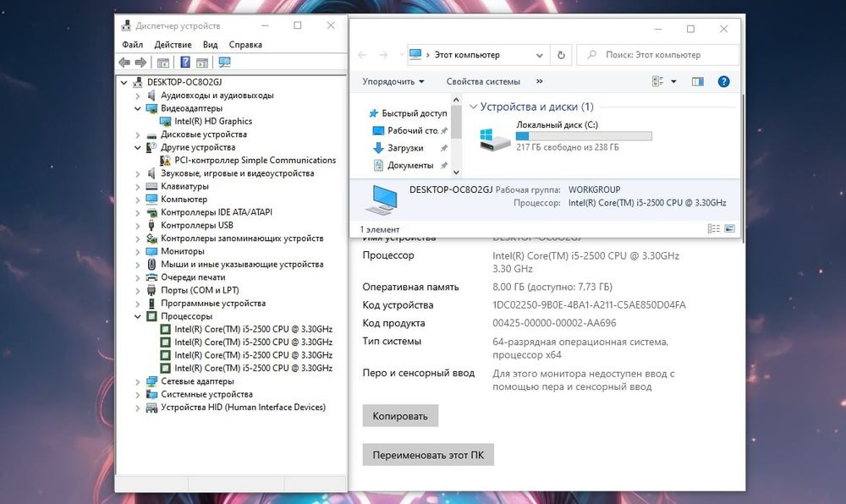
Task: Select the Клавиатуры tree item
Action: pos(184,187)
